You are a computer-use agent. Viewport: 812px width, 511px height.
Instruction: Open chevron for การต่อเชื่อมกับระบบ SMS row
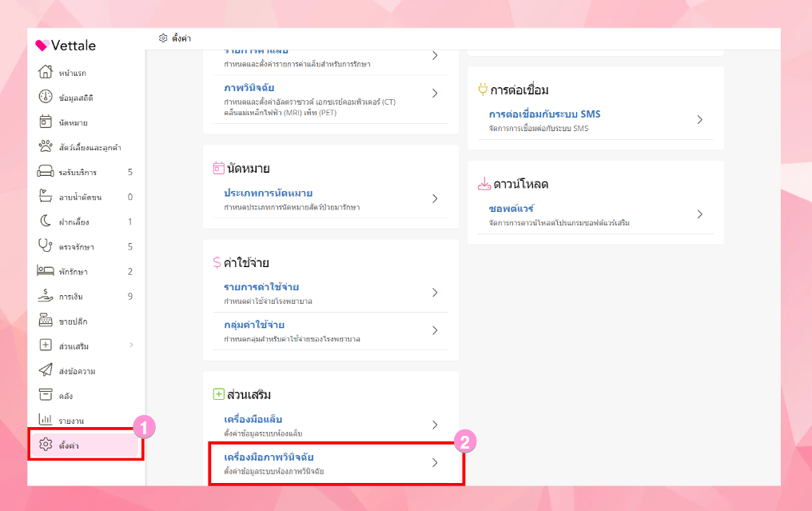[699, 120]
